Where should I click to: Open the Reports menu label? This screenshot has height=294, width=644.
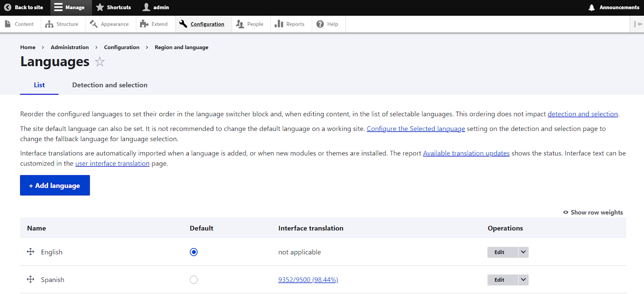pyautogui.click(x=295, y=24)
